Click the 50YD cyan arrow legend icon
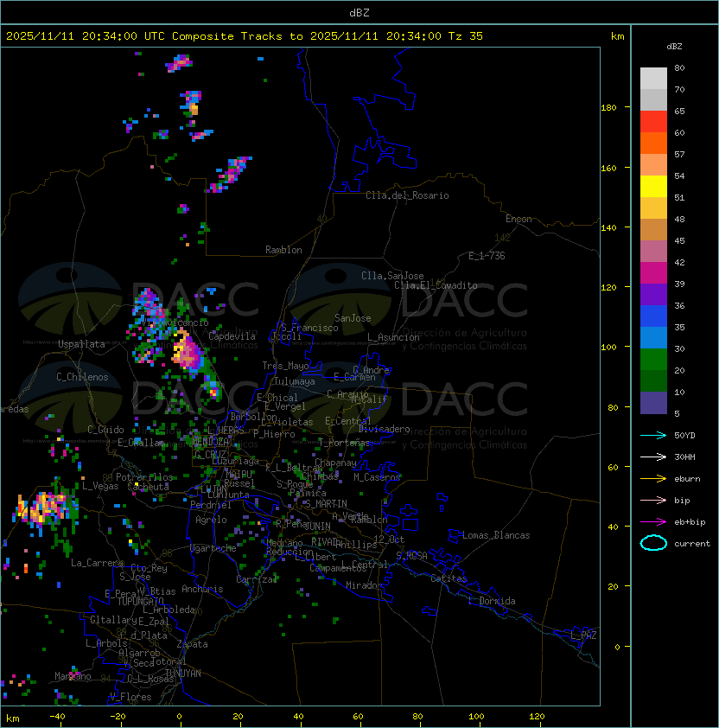This screenshot has height=728, width=719. [653, 436]
